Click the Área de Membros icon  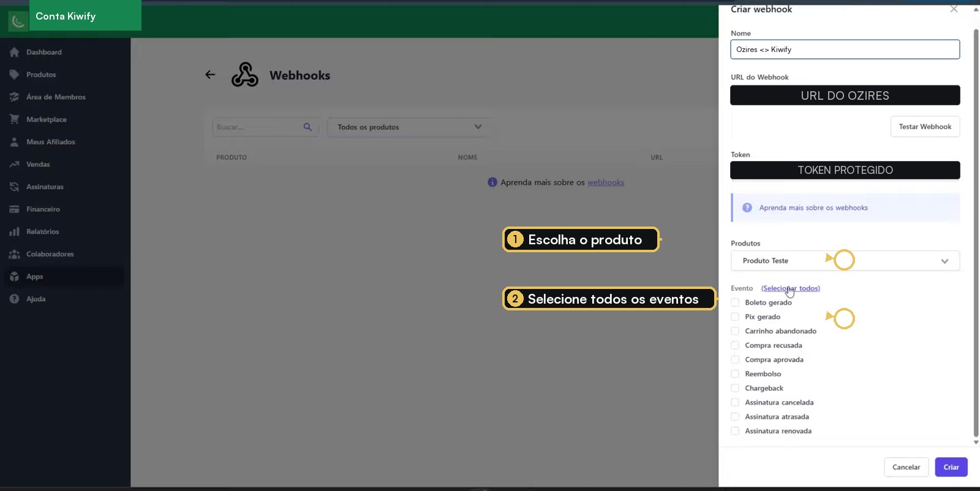pyautogui.click(x=14, y=97)
